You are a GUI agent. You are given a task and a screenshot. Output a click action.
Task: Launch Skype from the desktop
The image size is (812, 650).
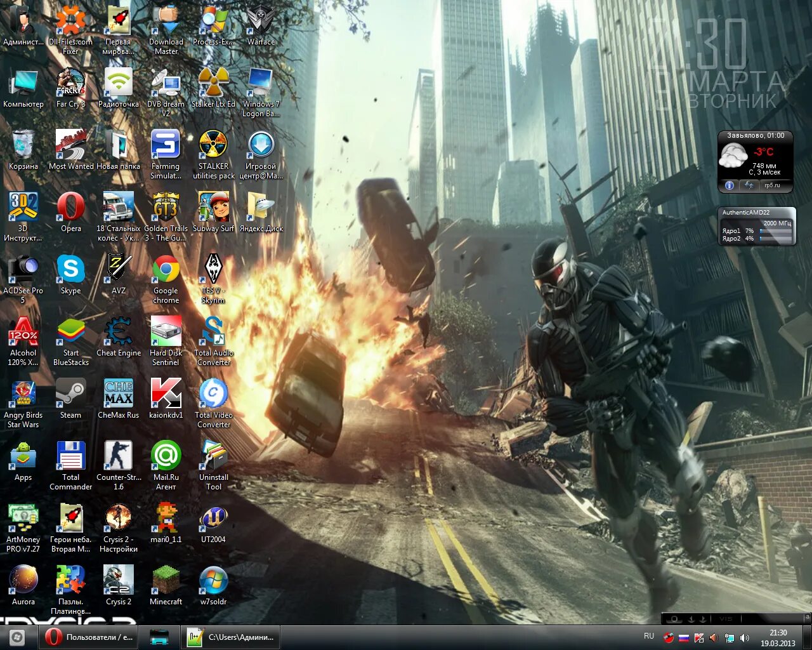(x=70, y=274)
